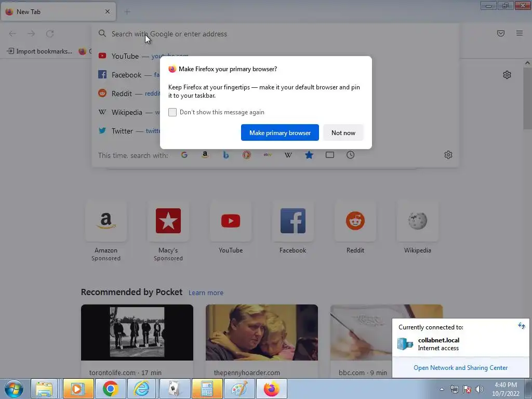Image resolution: width=532 pixels, height=399 pixels.
Task: Open Windows Explorer from the taskbar
Action: [x=44, y=389]
